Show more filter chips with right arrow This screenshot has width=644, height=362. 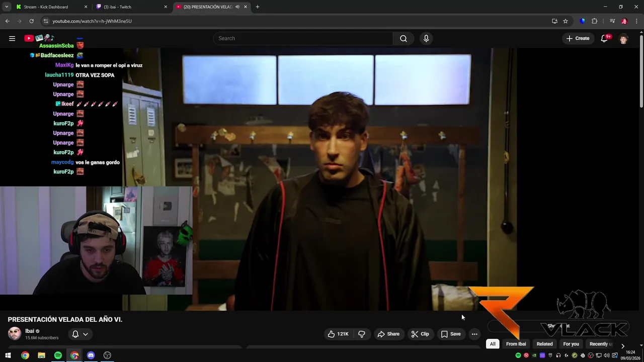(x=623, y=346)
